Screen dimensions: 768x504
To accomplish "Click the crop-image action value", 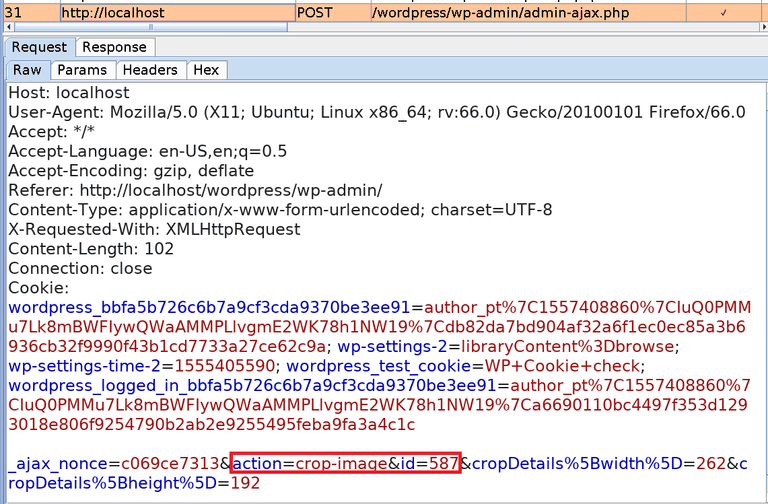I will [x=341, y=463].
